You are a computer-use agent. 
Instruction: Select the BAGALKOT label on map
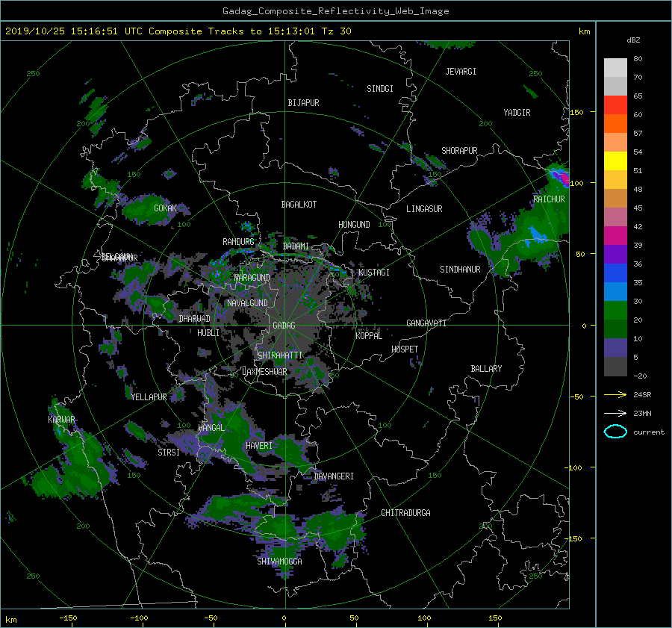click(299, 205)
